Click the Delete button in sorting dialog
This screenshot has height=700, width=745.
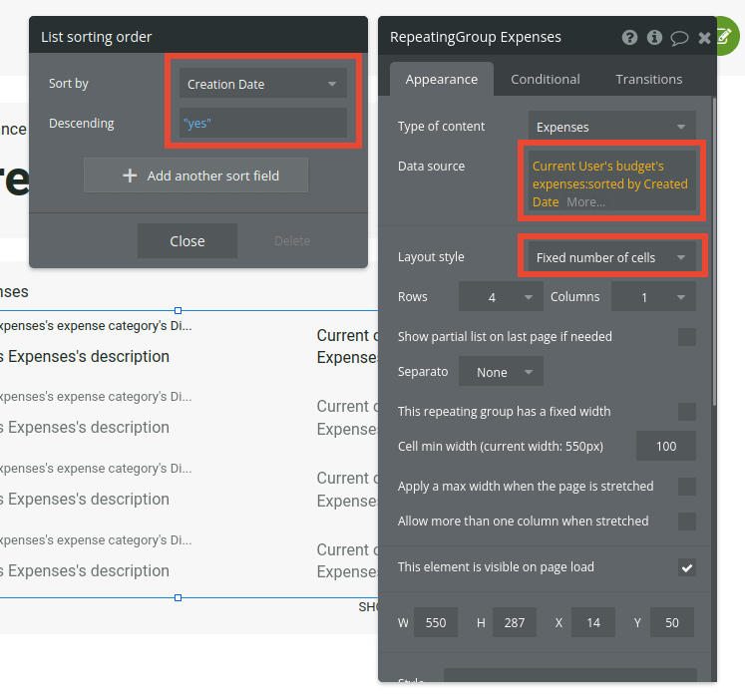[x=292, y=241]
